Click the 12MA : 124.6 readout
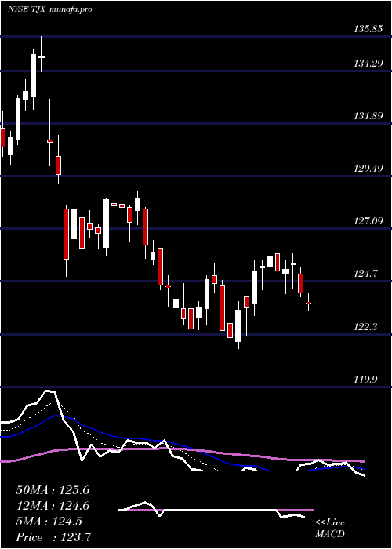The height and width of the screenshot is (549, 392). click(53, 506)
